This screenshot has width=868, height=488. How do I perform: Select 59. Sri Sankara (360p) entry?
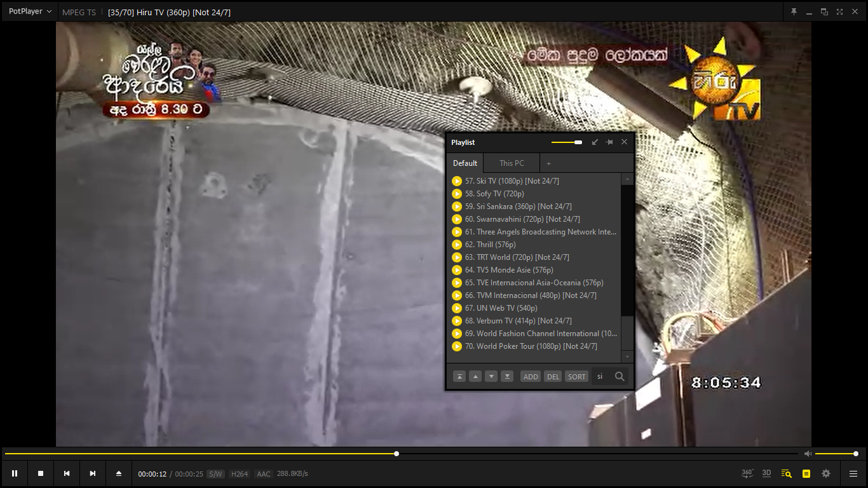click(x=534, y=207)
